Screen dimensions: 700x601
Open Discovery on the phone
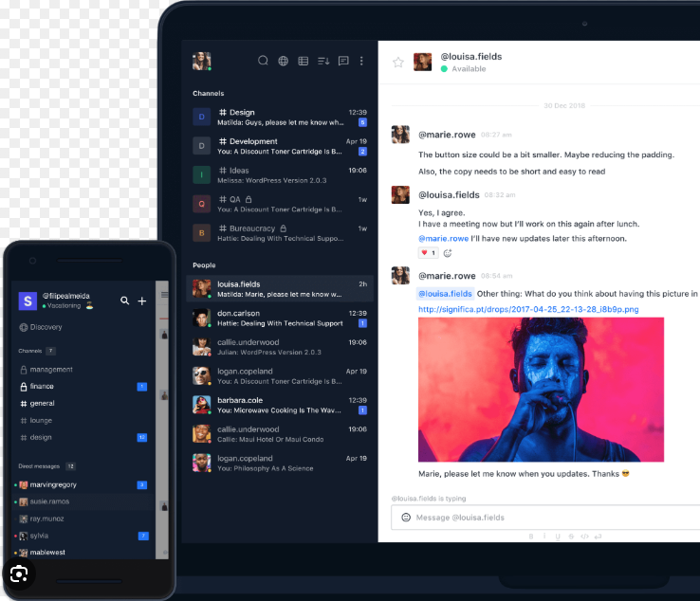point(41,327)
